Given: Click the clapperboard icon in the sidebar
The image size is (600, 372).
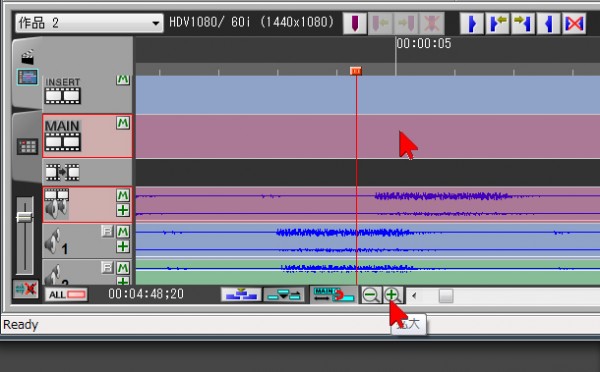Looking at the screenshot, I should pyautogui.click(x=28, y=57).
